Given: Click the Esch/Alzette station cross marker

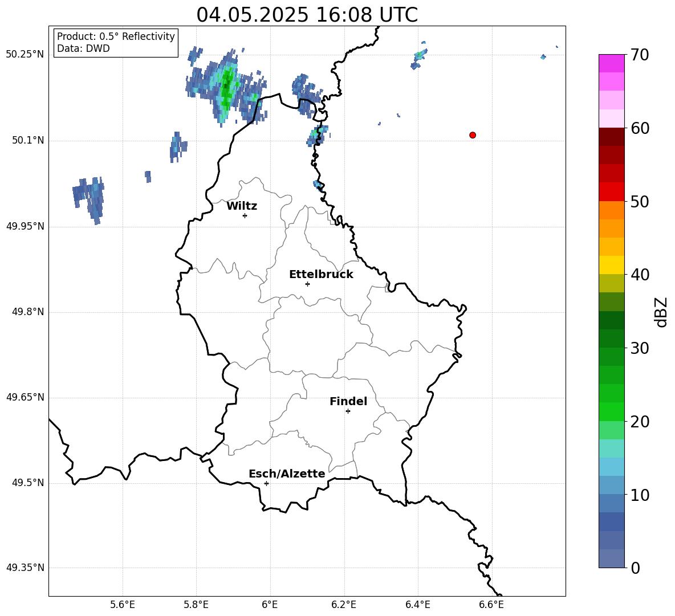Looking at the screenshot, I should click(266, 483).
